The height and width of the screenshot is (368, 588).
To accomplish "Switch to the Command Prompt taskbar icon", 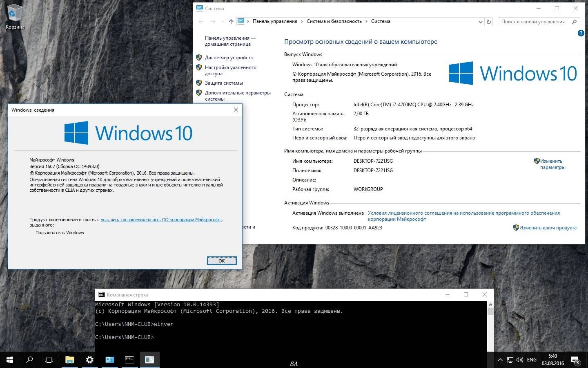I will [x=129, y=360].
